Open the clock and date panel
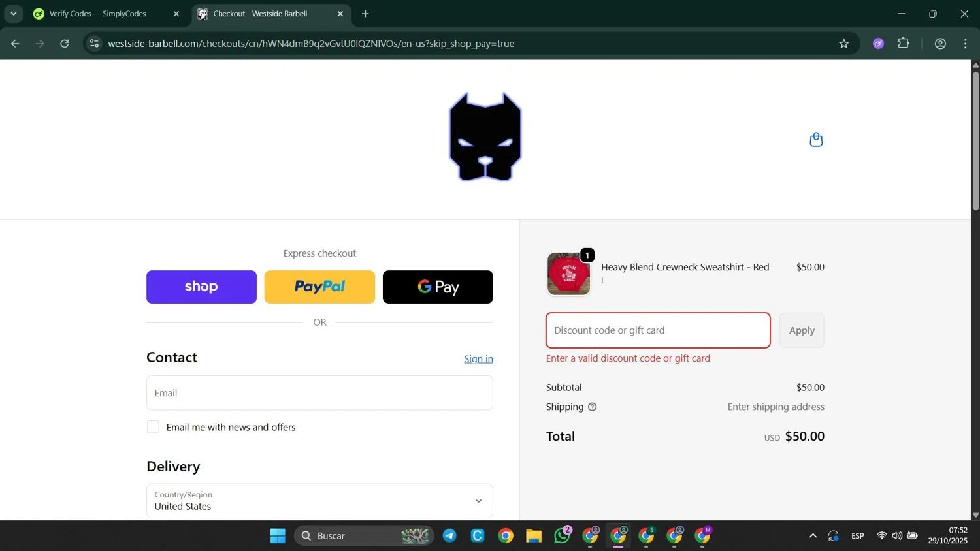Screen dimensions: 980x551 click(948, 536)
